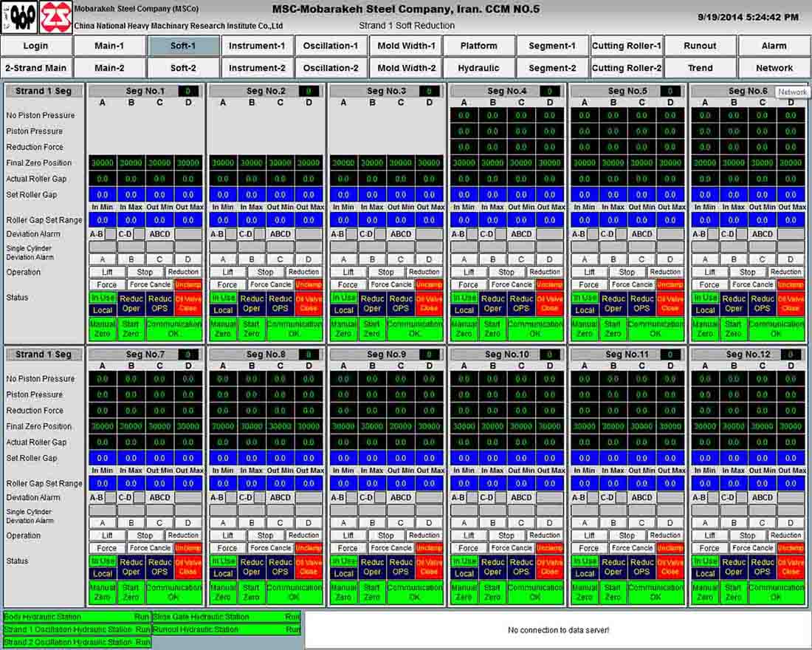Click Force Cancle button for Seg No.5
The image size is (812, 650).
pyautogui.click(x=632, y=284)
